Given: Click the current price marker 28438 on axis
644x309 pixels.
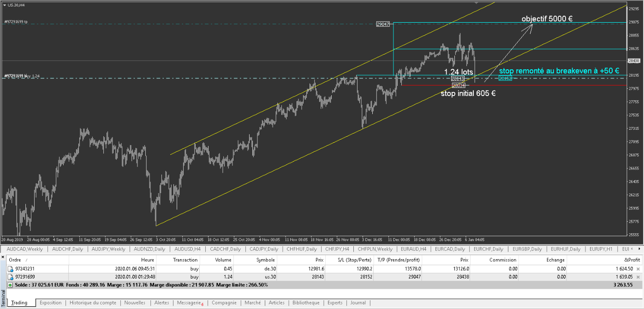Looking at the screenshot, I should (x=634, y=61).
